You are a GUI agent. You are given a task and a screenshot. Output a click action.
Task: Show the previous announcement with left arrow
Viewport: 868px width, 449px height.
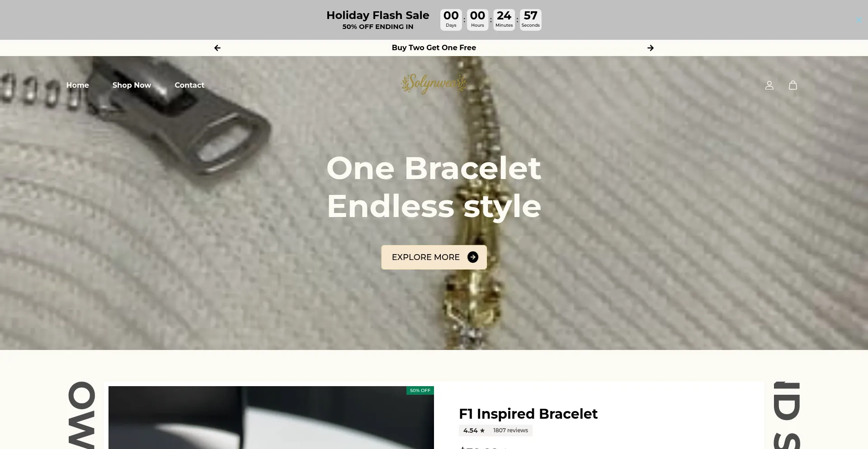point(217,48)
